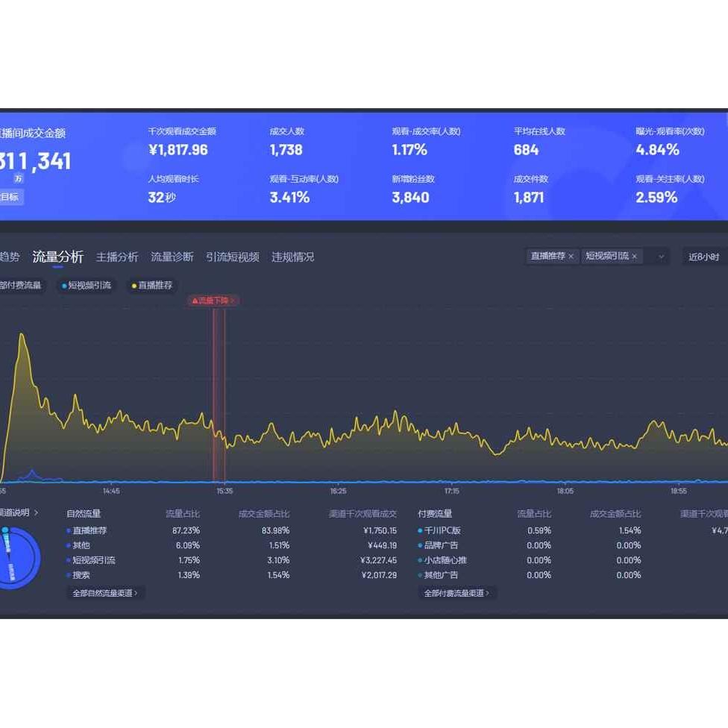Click the 目标 button below the transaction amount
Image resolution: width=728 pixels, height=728 pixels.
coord(10,197)
